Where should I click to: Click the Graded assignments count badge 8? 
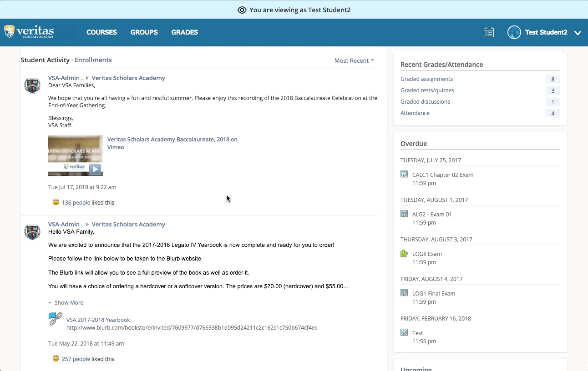553,79
